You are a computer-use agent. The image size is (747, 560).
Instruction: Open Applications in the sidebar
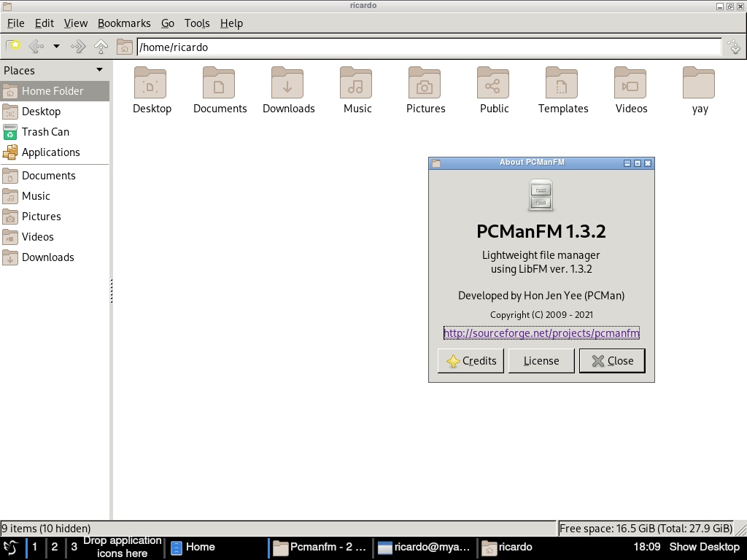[x=55, y=152]
